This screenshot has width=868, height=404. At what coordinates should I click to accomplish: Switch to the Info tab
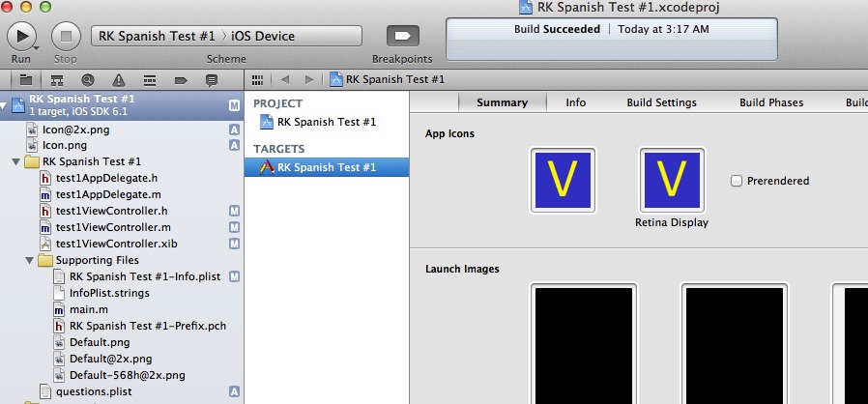pyautogui.click(x=576, y=102)
